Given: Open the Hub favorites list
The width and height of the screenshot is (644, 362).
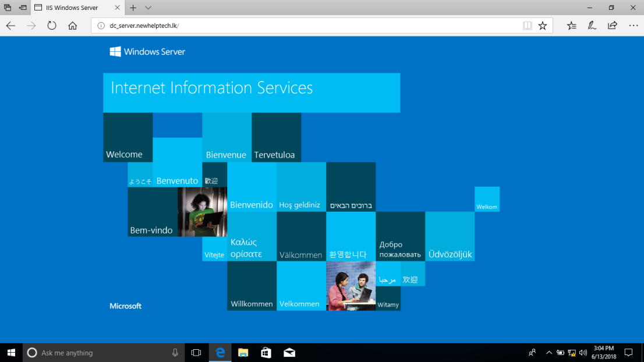Looking at the screenshot, I should coord(571,26).
